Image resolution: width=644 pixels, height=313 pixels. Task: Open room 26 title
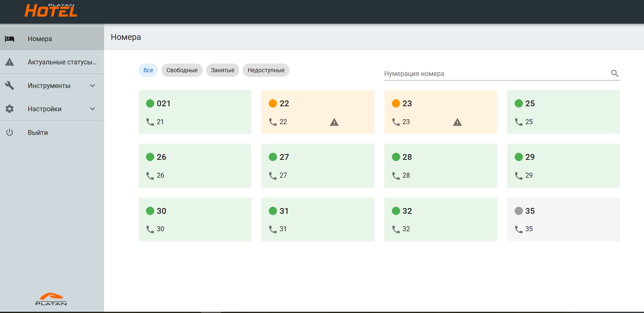coord(162,157)
